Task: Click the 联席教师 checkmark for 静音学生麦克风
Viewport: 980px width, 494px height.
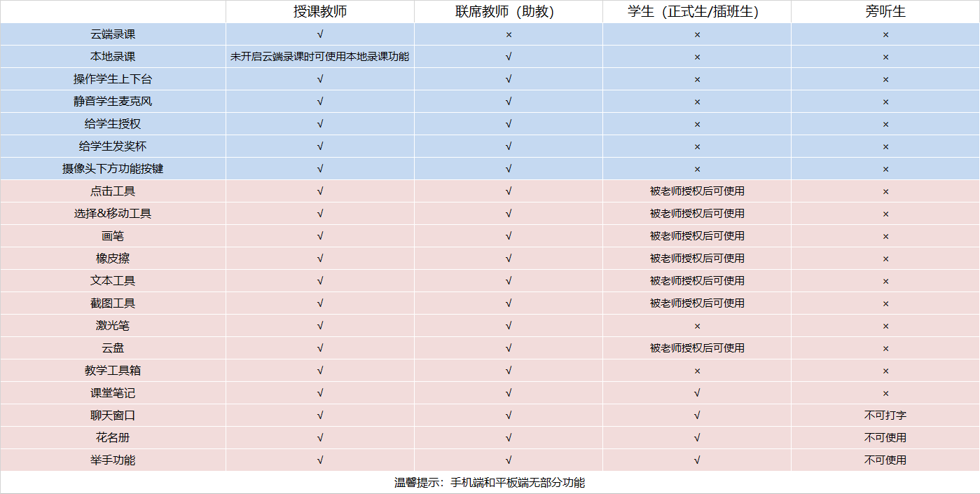Action: (x=509, y=102)
